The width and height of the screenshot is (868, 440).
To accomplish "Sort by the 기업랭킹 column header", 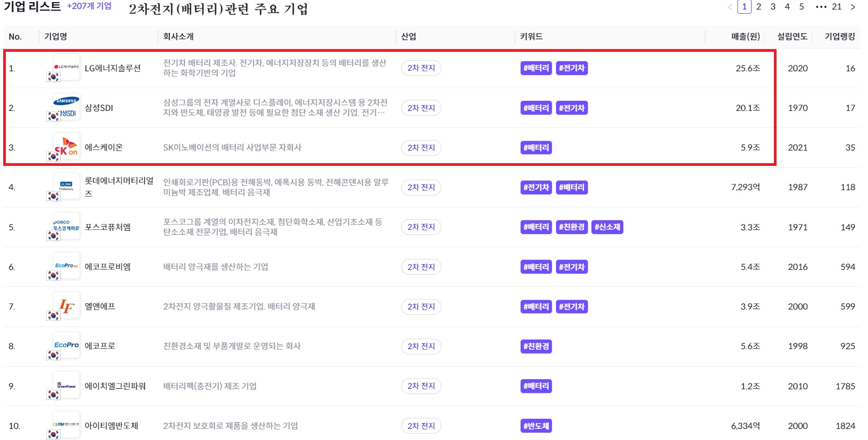I will tap(840, 36).
